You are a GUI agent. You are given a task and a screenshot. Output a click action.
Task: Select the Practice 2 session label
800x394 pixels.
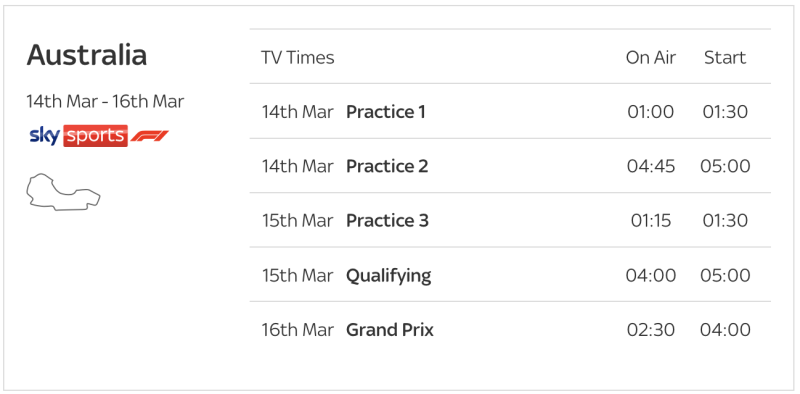387,166
